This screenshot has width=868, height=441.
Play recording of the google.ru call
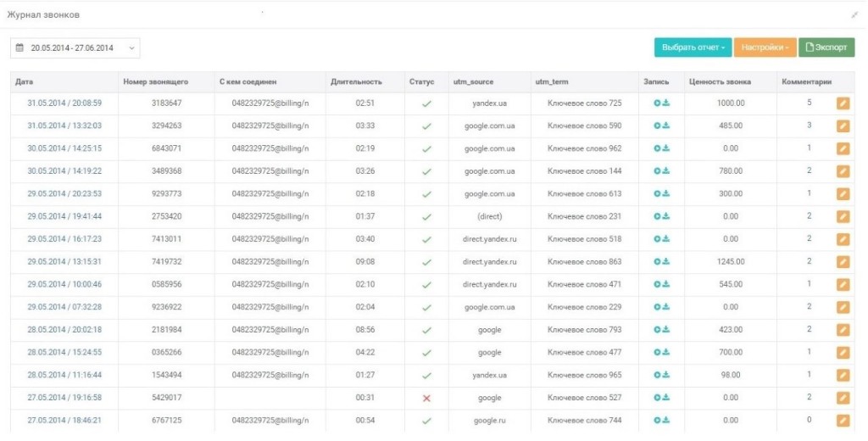[x=657, y=421]
